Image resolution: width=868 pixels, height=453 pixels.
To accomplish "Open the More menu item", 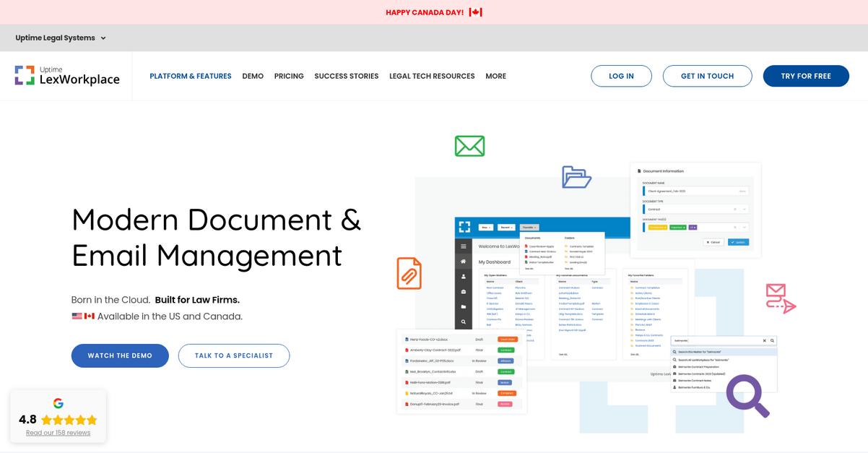I will point(495,76).
